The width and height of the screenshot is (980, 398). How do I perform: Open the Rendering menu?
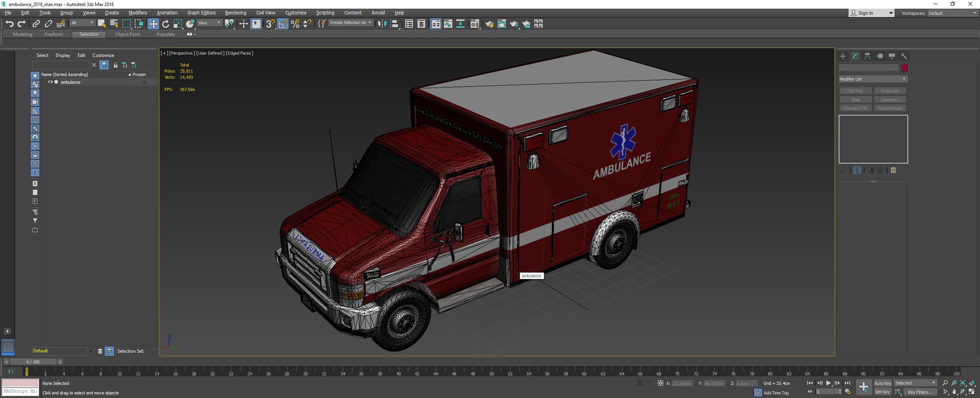coord(235,13)
